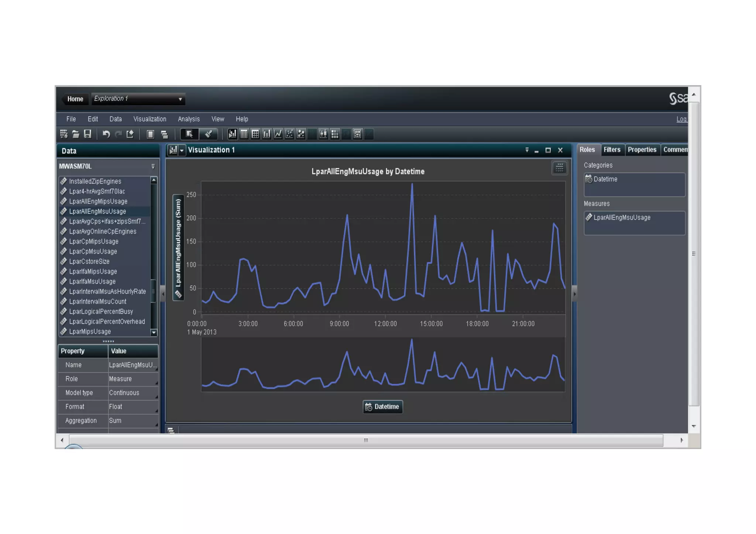Open the MWASM70L data source options menu
The height and width of the screenshot is (534, 756).
click(x=153, y=167)
